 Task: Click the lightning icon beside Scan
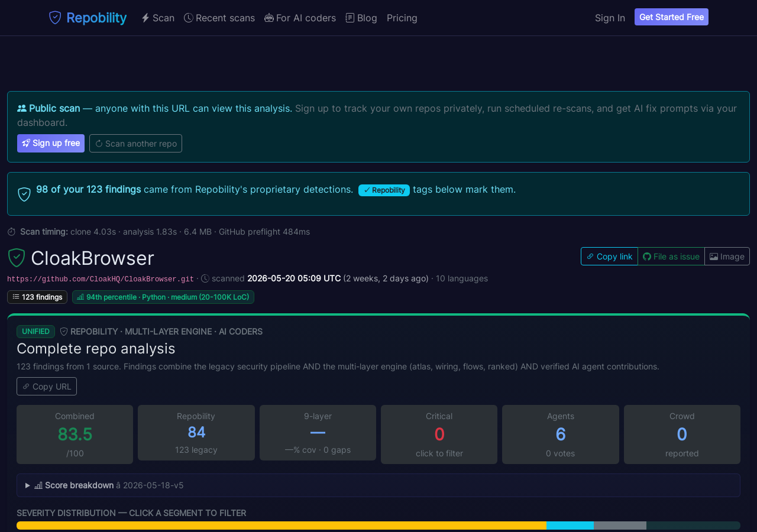(145, 18)
